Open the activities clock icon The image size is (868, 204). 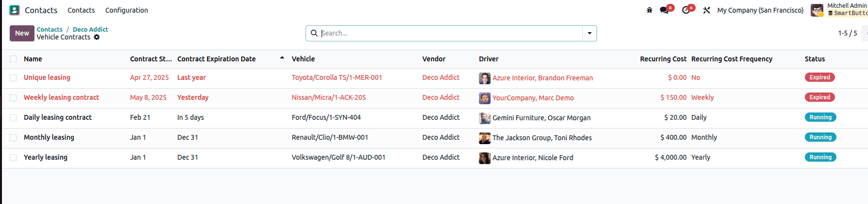686,10
